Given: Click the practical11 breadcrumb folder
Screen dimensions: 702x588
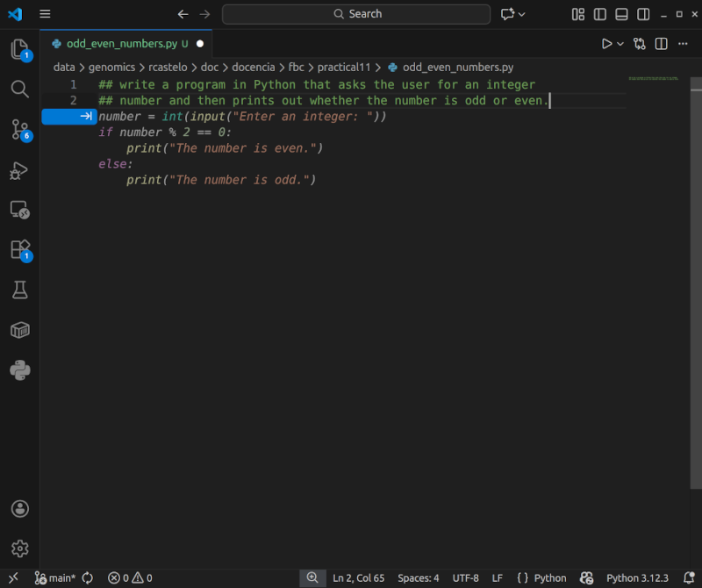Looking at the screenshot, I should tap(344, 67).
